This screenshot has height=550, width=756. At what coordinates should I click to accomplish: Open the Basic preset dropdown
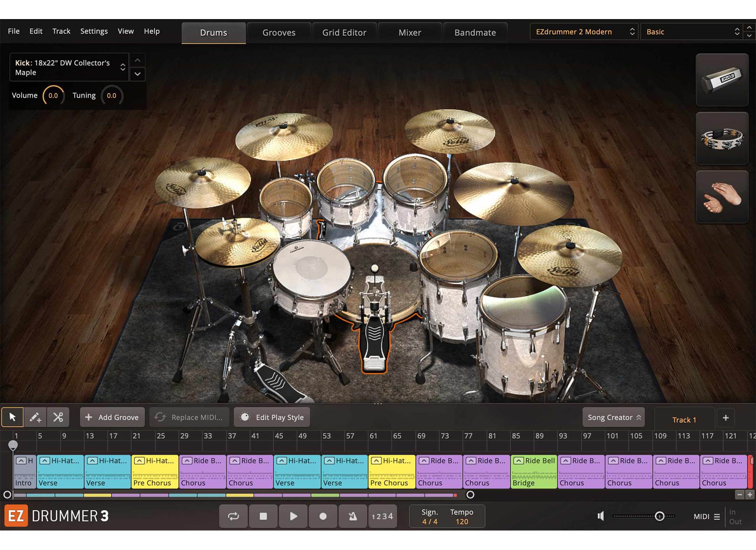point(692,32)
